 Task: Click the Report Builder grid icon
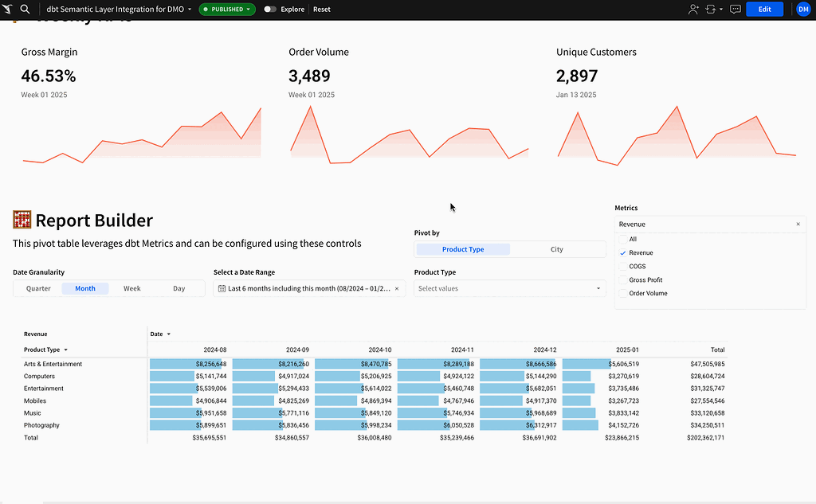[22, 220]
